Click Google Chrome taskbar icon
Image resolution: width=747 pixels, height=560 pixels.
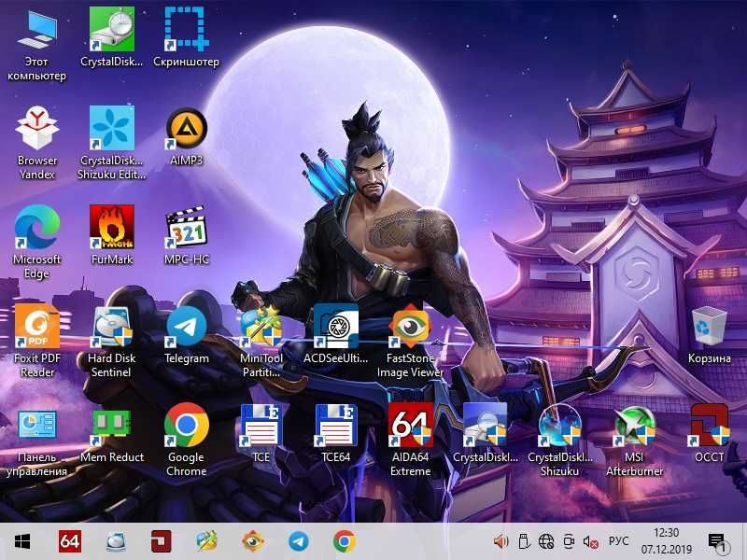click(x=344, y=541)
